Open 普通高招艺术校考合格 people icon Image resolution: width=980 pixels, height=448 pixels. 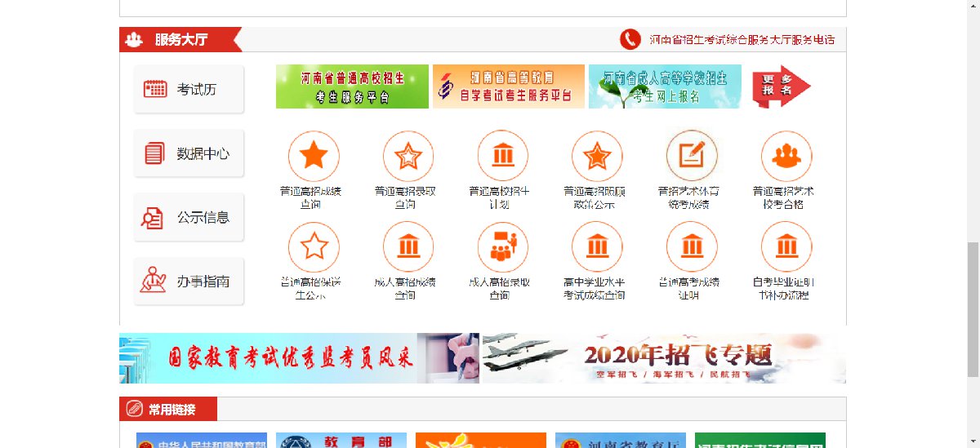pyautogui.click(x=786, y=155)
